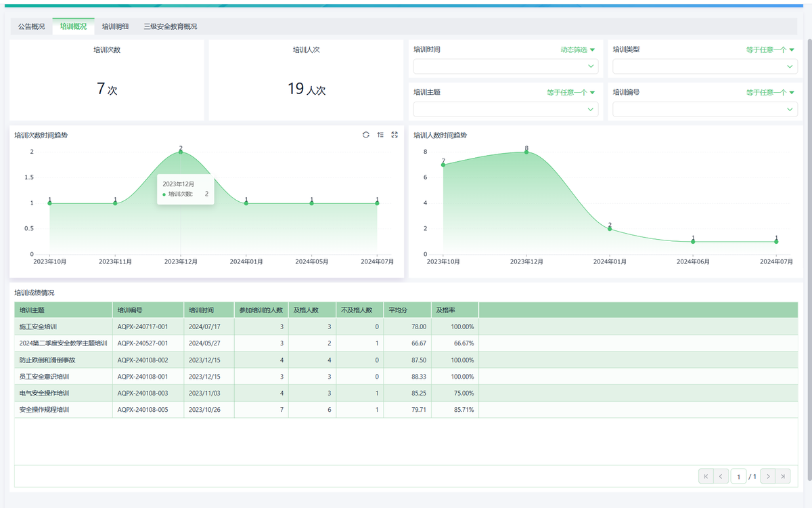Open the 培训明细 tab

(115, 26)
